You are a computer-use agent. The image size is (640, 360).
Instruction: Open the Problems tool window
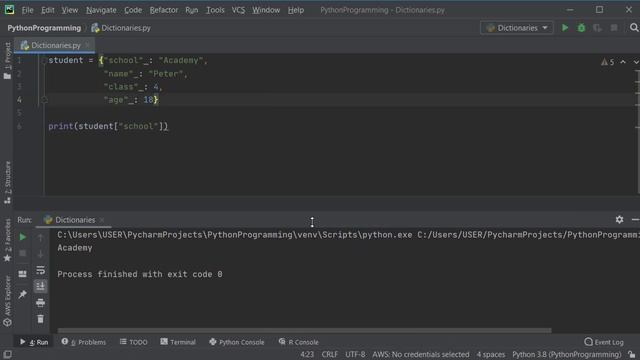[84, 342]
